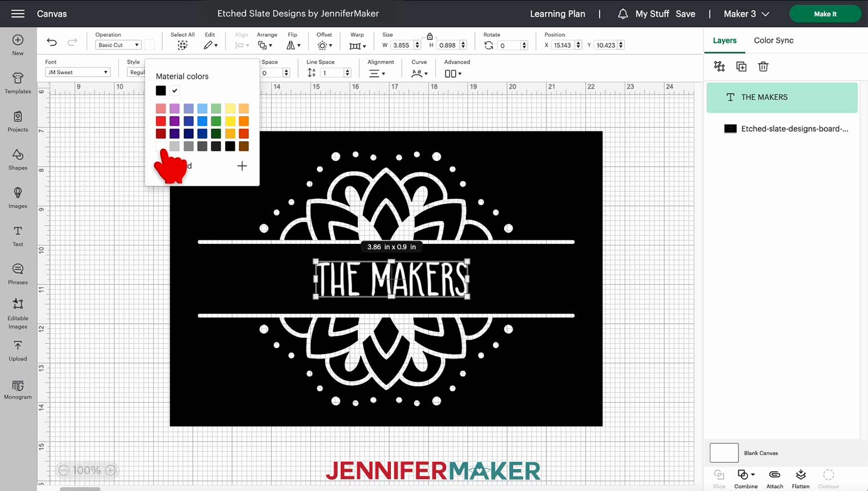Image resolution: width=868 pixels, height=491 pixels.
Task: Add a custom color with plus icon
Action: (242, 166)
